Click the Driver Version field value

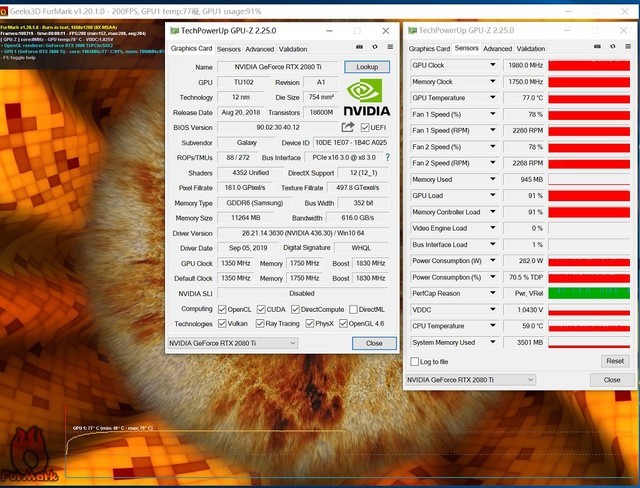click(303, 233)
